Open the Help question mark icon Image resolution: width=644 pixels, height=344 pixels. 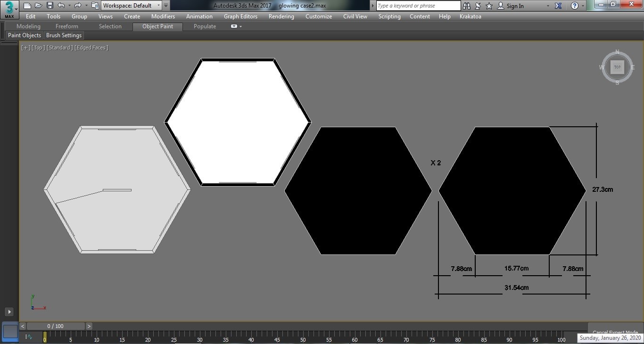pyautogui.click(x=574, y=6)
